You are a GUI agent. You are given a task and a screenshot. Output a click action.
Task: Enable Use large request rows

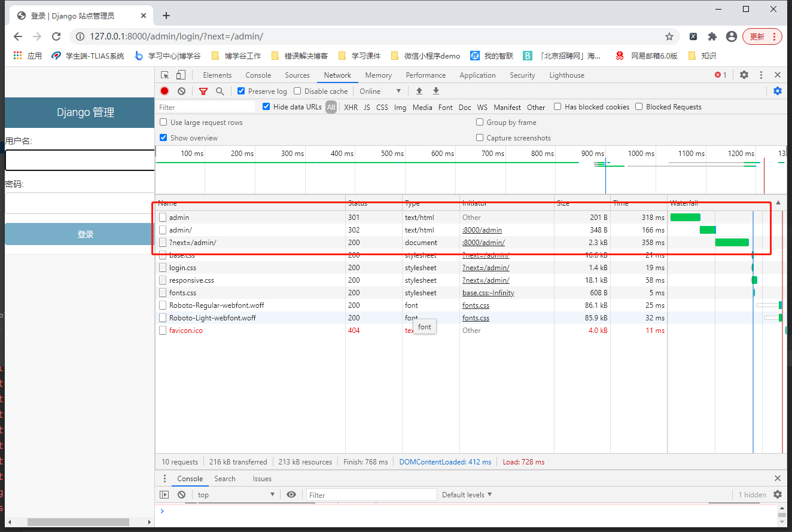pos(163,122)
